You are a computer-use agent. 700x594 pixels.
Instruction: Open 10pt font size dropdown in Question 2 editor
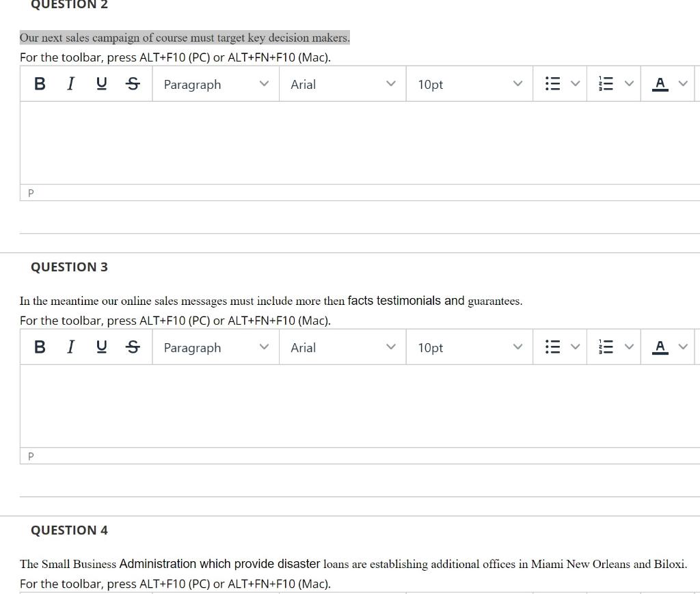point(470,84)
